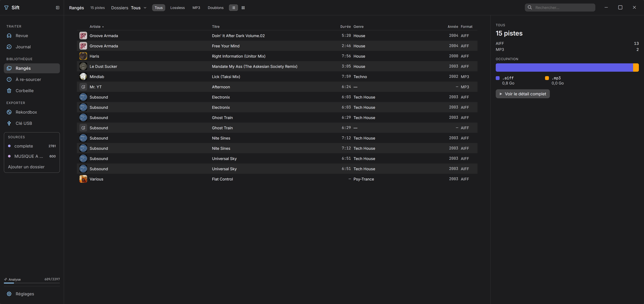The image size is (644, 304).
Task: Click the Haris album thumbnail
Action: click(x=83, y=56)
